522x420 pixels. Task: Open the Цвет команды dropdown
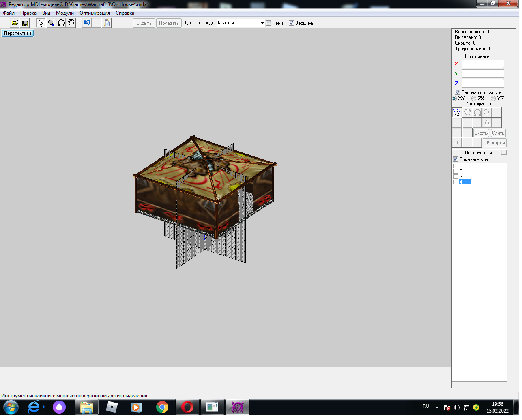(262, 23)
